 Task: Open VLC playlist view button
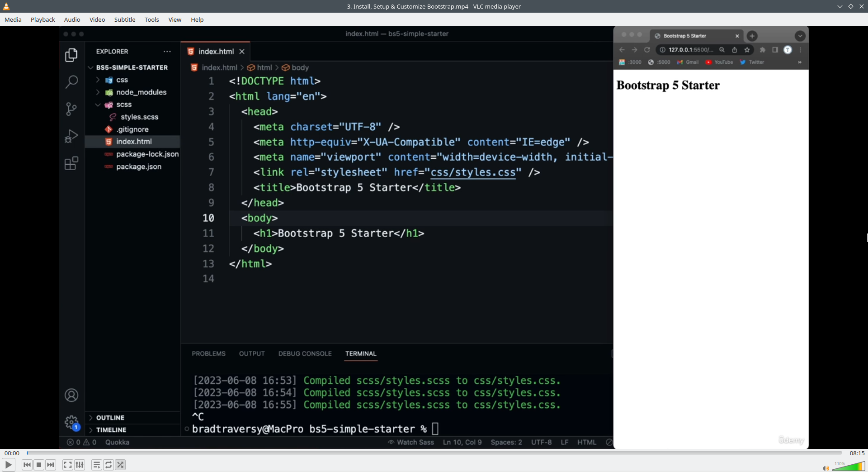tap(96, 465)
